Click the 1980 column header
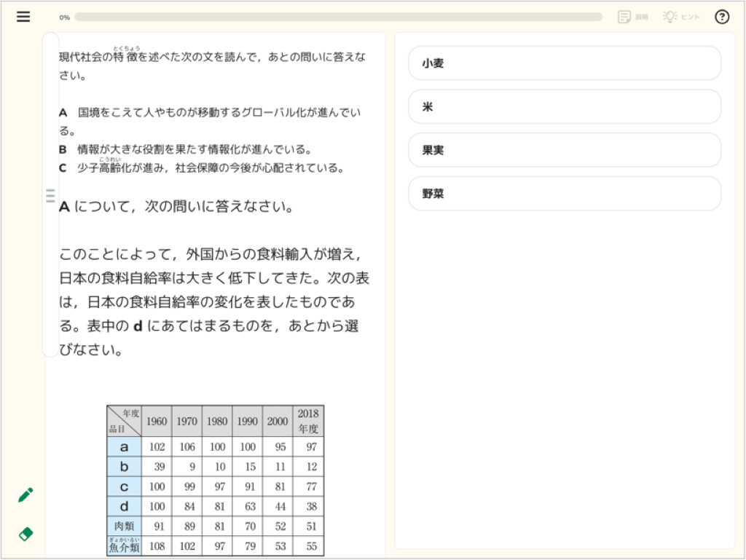This screenshot has height=560, width=746. 217,421
